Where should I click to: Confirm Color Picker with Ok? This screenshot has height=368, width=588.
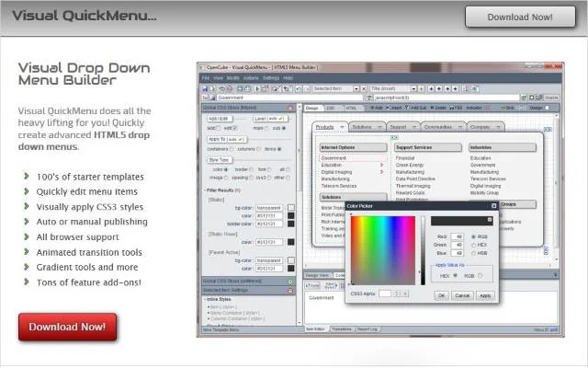441,295
